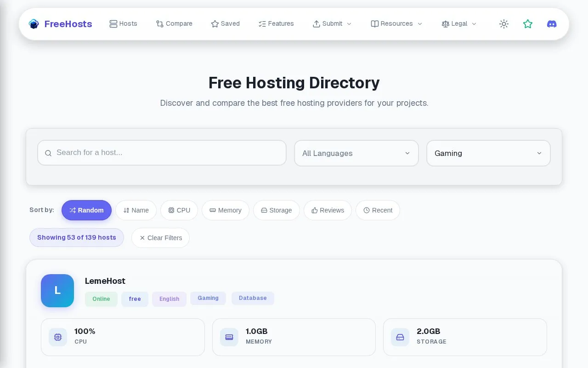588x368 pixels.
Task: Sort hosts by Memory
Action: [226, 210]
